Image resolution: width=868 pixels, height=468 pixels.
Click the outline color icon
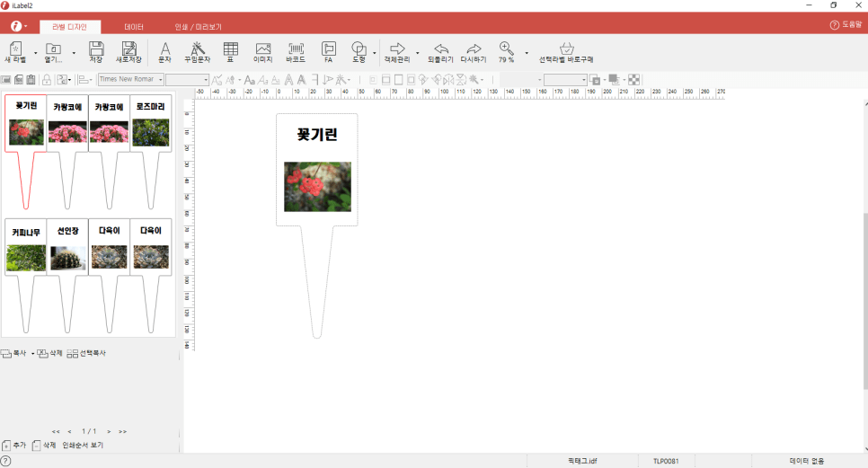595,80
